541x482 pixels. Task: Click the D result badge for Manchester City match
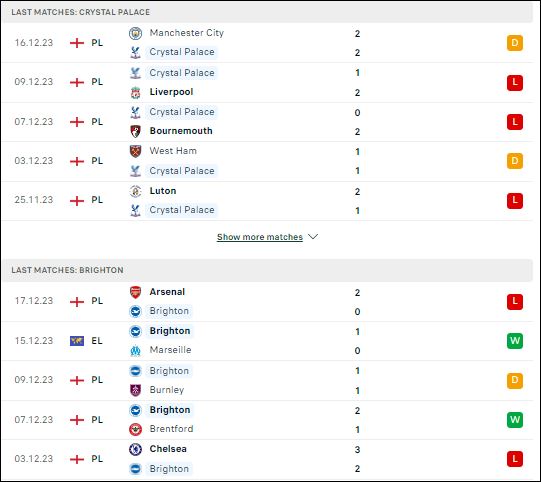[x=515, y=43]
